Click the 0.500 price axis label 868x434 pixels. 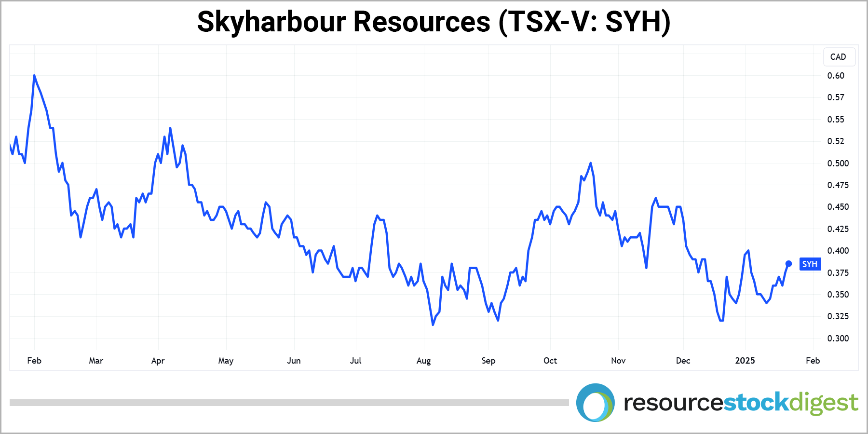pyautogui.click(x=838, y=163)
